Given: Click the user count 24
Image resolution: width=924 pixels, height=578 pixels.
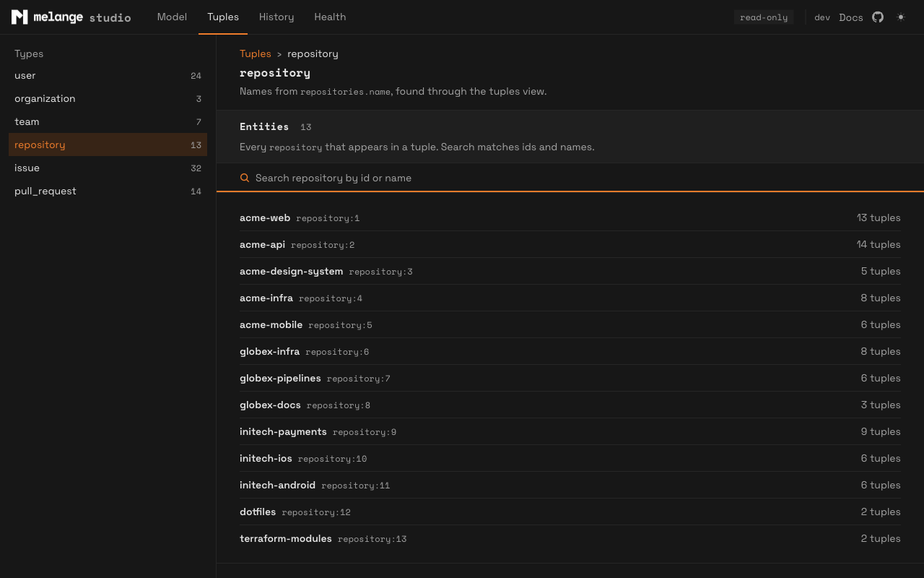Looking at the screenshot, I should [196, 75].
